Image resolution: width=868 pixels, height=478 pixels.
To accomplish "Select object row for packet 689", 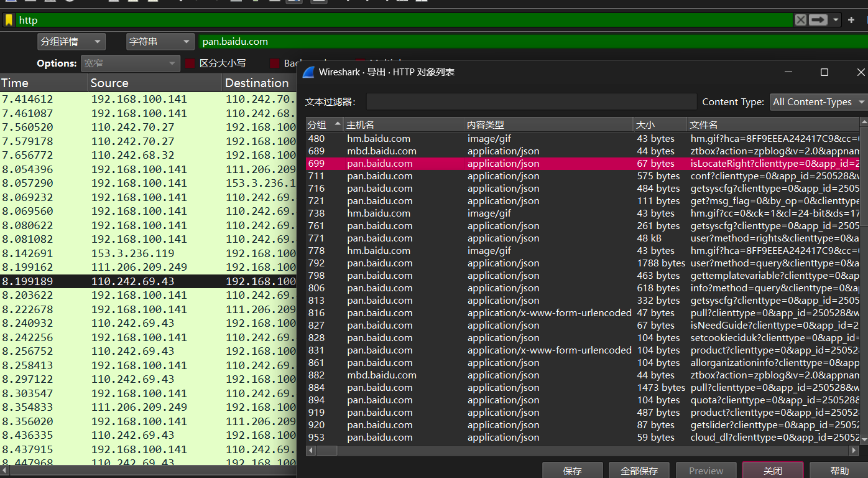I will click(582, 151).
